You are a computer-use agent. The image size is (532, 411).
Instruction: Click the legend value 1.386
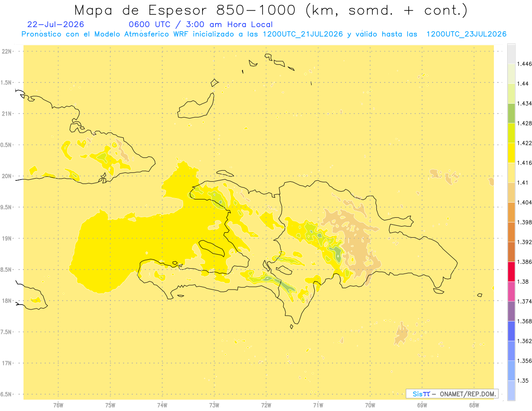pos(524,262)
